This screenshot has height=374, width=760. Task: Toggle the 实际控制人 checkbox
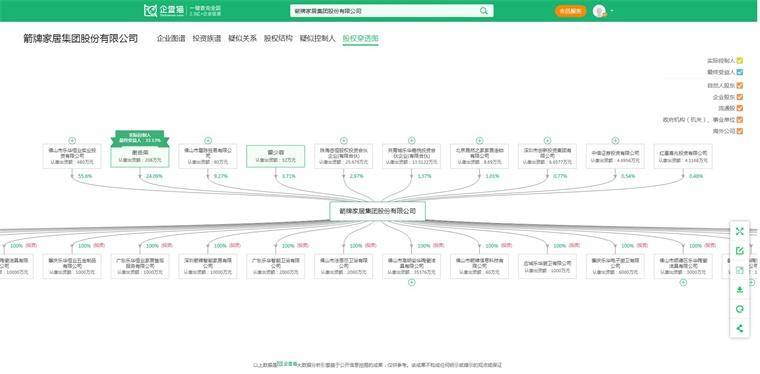740,61
